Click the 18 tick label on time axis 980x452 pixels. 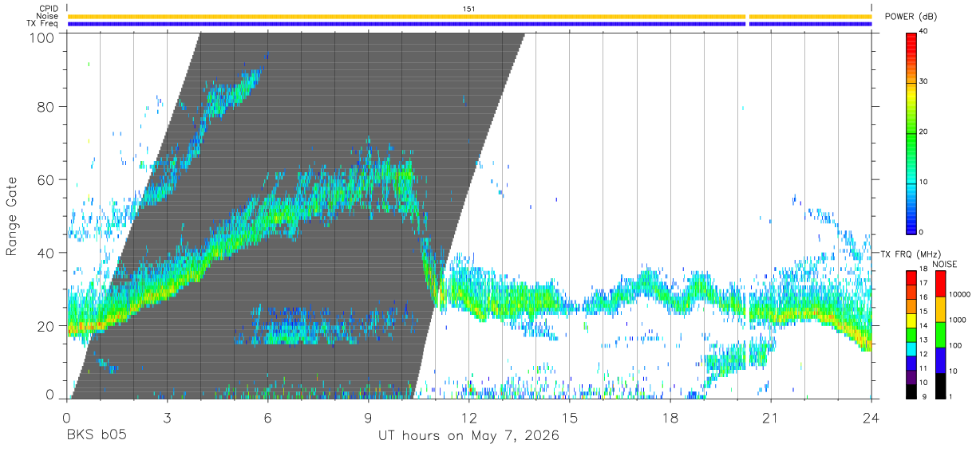pyautogui.click(x=670, y=417)
